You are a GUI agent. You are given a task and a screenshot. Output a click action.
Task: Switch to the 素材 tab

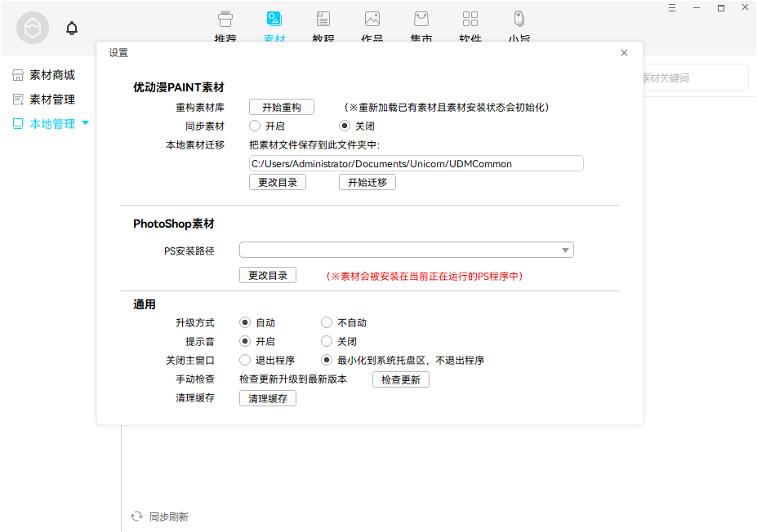274,20
